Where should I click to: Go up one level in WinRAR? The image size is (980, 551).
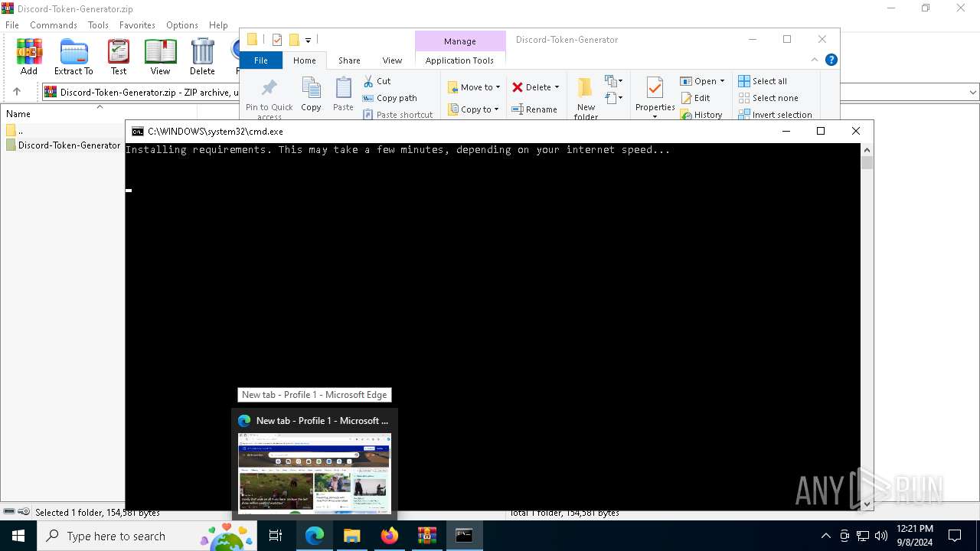[x=17, y=92]
